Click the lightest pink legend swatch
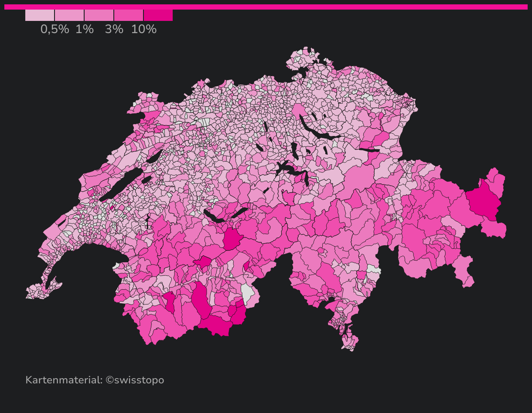The width and height of the screenshot is (532, 413). [40, 15]
